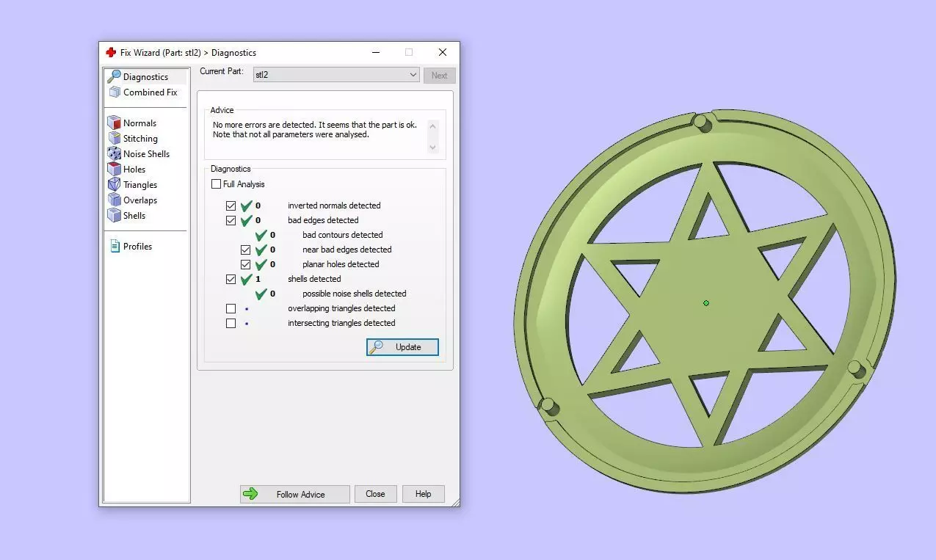Open the Current Part dropdown
Screen dimensions: 936x560
(x=336, y=75)
